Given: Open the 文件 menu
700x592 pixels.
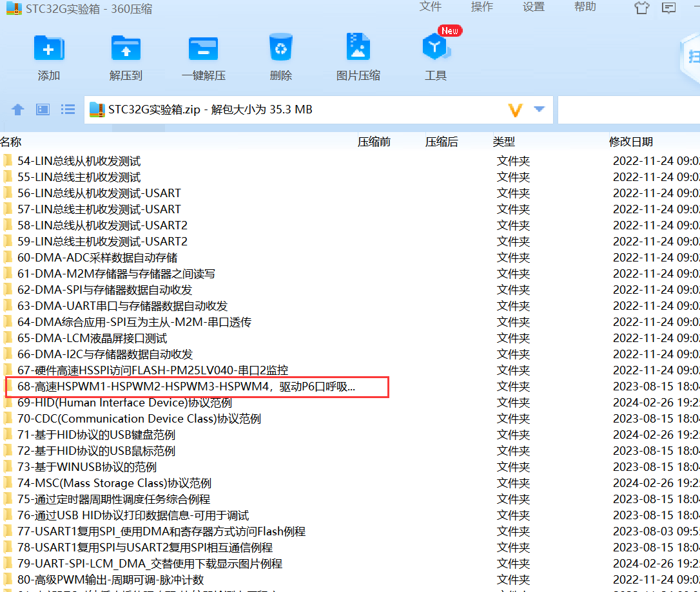Looking at the screenshot, I should pyautogui.click(x=431, y=6).
